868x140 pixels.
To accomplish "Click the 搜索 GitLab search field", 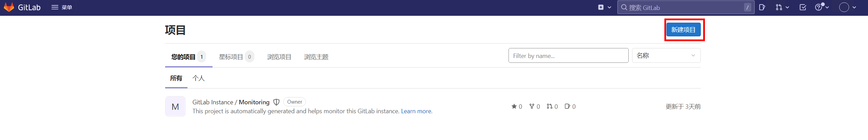I will 683,8.
